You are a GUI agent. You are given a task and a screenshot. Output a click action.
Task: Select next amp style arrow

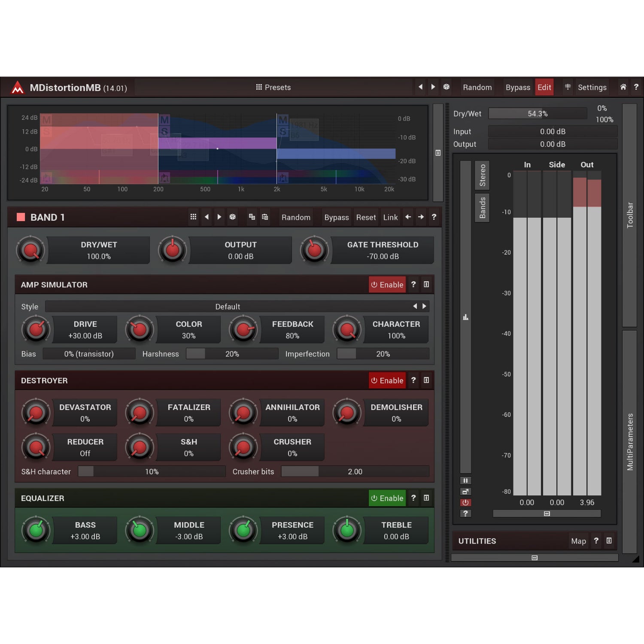pos(424,307)
